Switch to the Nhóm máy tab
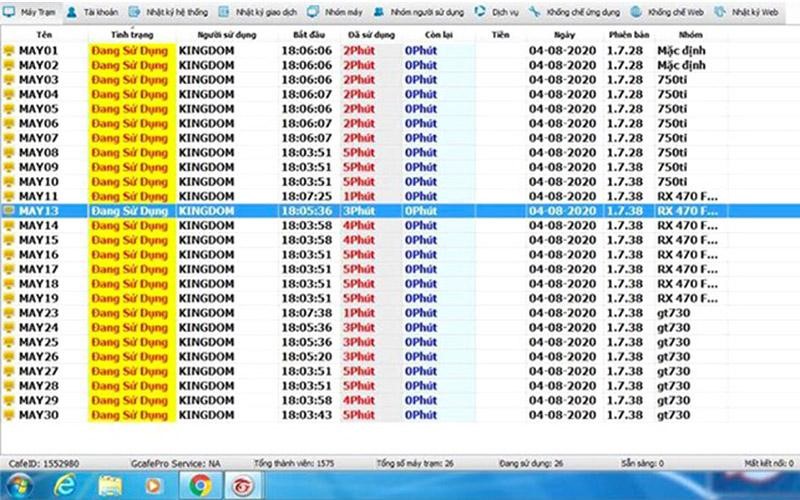Screen dimensions: 800x500 [x=335, y=12]
